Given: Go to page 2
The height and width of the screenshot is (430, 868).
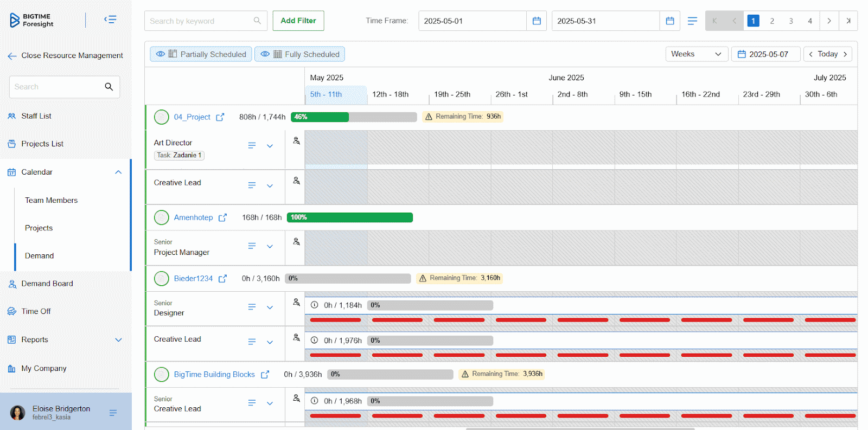Looking at the screenshot, I should (772, 21).
